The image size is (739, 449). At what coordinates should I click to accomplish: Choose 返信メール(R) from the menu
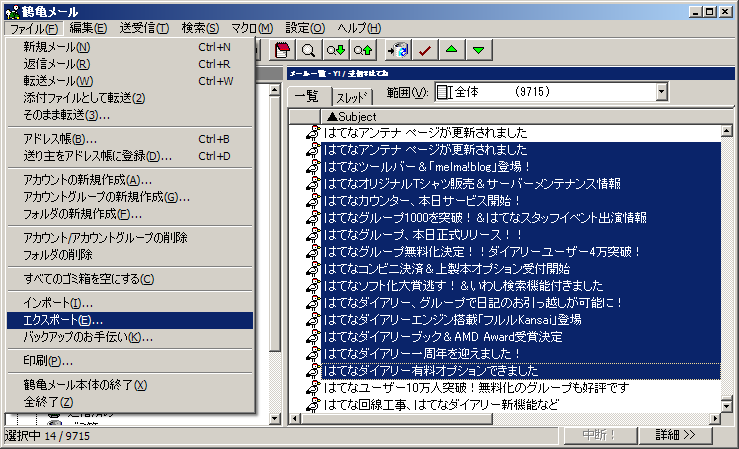point(130,64)
